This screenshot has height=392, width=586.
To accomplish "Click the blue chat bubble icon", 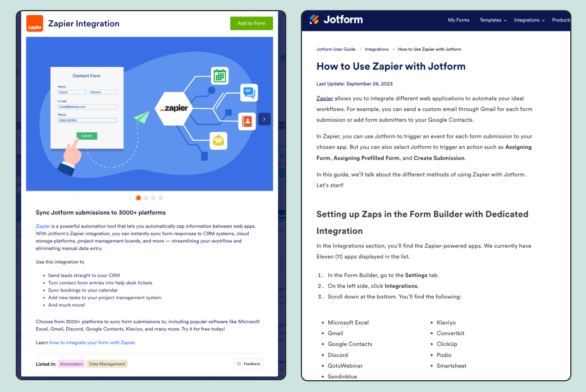I will tap(249, 93).
